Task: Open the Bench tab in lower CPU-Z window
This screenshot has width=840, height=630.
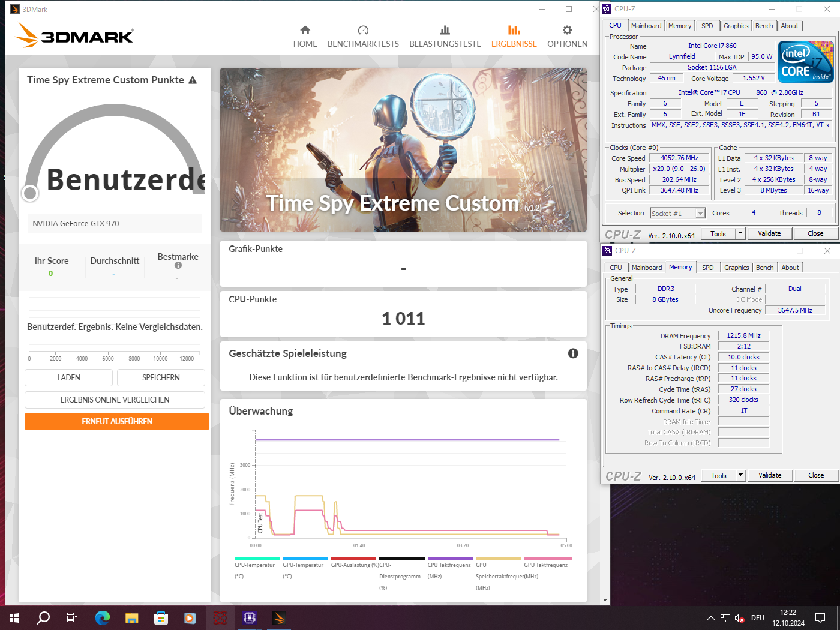Action: tap(765, 268)
